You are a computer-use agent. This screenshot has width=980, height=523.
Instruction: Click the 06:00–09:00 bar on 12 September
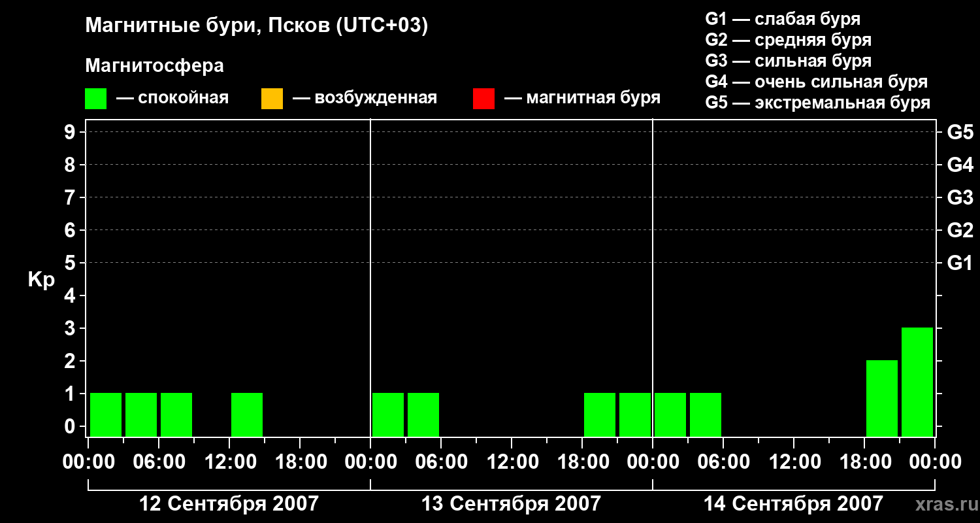coord(176,414)
